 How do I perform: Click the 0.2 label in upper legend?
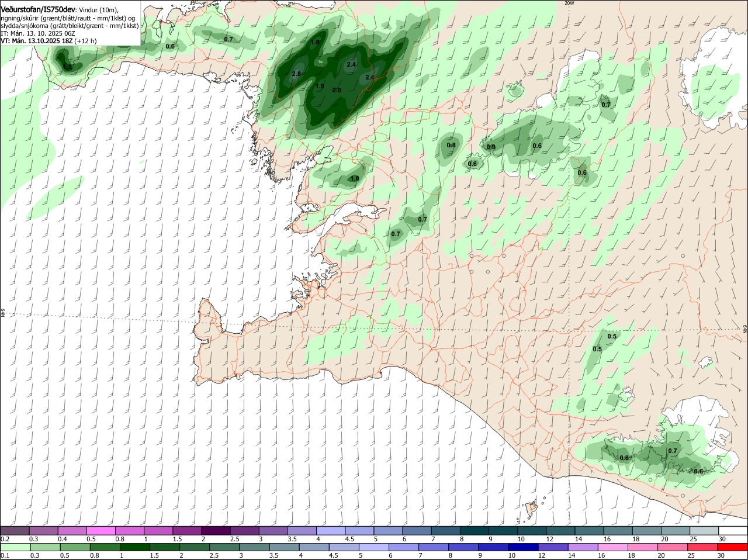(5, 539)
